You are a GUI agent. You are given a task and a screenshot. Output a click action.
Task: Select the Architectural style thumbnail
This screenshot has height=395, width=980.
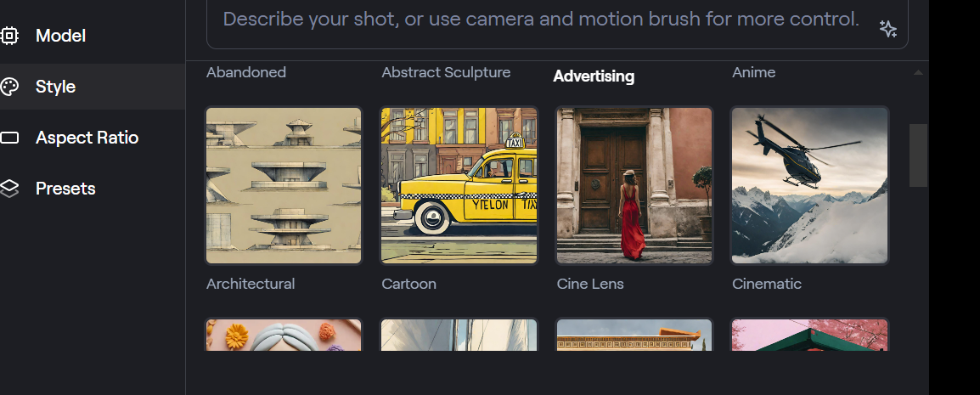click(284, 186)
